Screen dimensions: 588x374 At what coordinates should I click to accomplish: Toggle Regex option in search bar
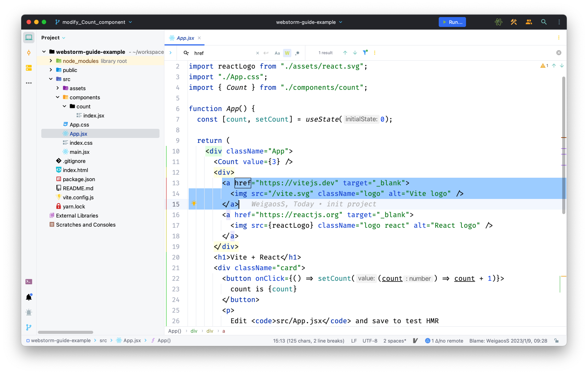coord(297,53)
